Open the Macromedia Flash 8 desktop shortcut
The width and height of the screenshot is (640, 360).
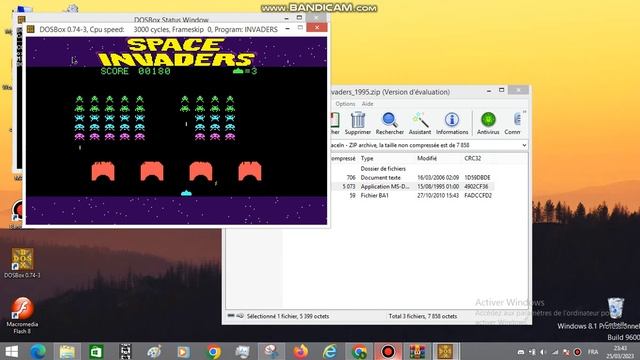pos(22,316)
